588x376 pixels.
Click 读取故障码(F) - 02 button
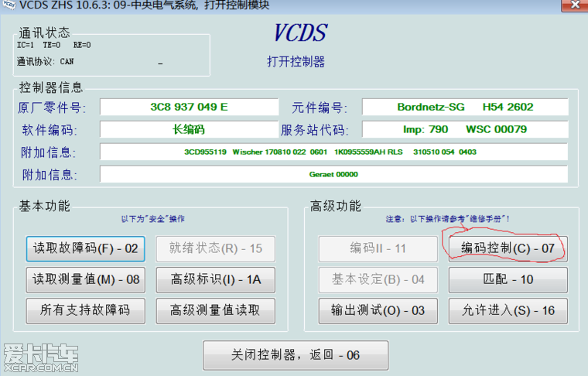pos(86,248)
